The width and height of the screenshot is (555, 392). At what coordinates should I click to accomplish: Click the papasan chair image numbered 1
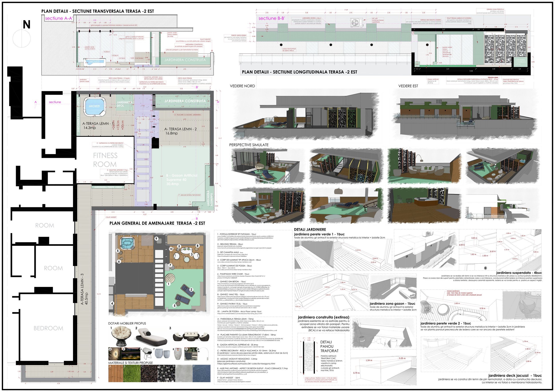pos(122,336)
